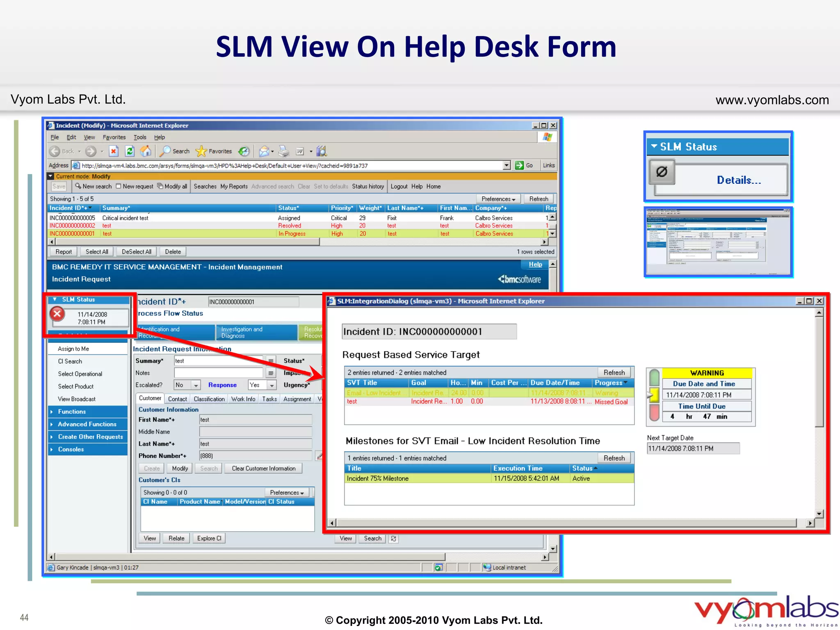Switch to the Assignment tab
Image resolution: width=840 pixels, height=630 pixels.
click(297, 399)
